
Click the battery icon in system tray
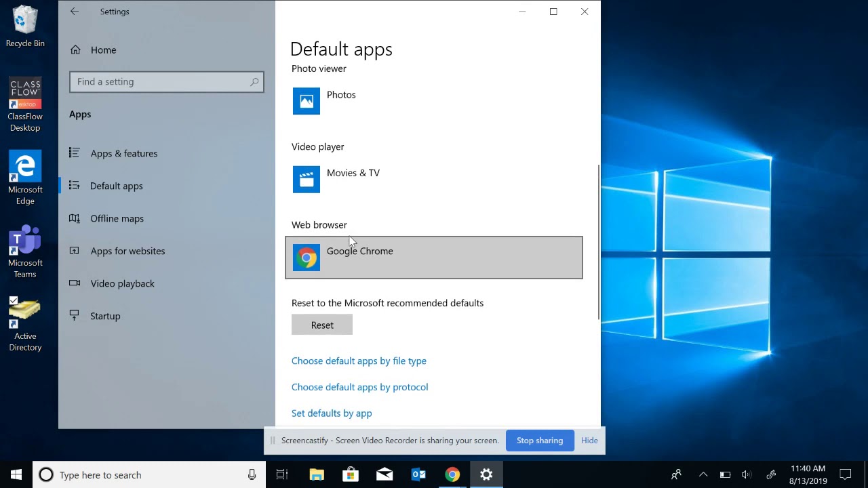(x=725, y=474)
